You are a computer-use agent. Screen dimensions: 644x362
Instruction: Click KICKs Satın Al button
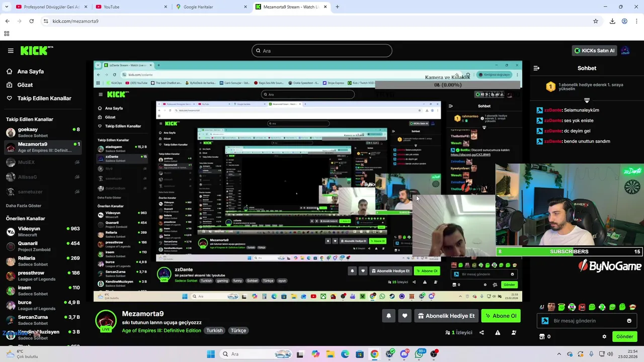click(x=594, y=51)
